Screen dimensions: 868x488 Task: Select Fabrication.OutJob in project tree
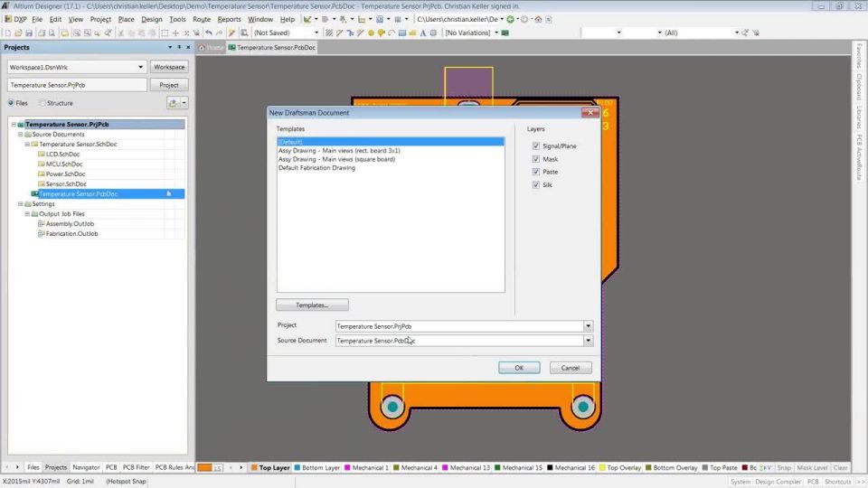[71, 234]
